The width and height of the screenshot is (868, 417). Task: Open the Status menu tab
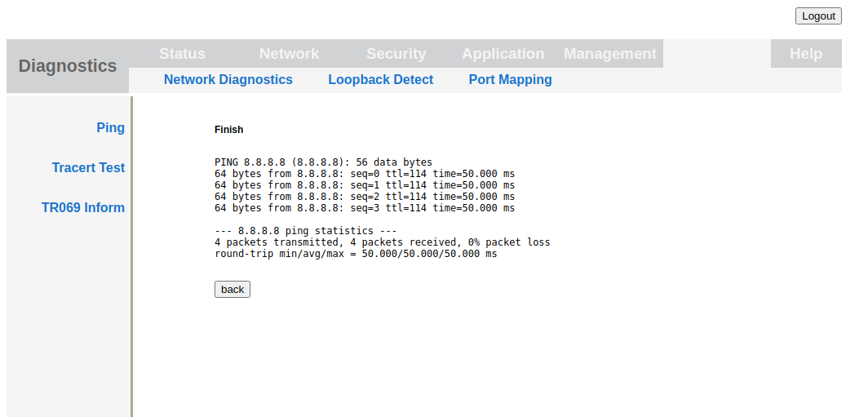[x=182, y=54]
